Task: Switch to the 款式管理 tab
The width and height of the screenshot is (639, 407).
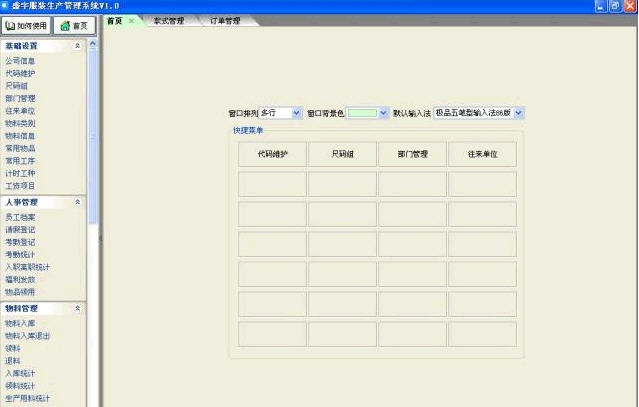Action: 169,21
